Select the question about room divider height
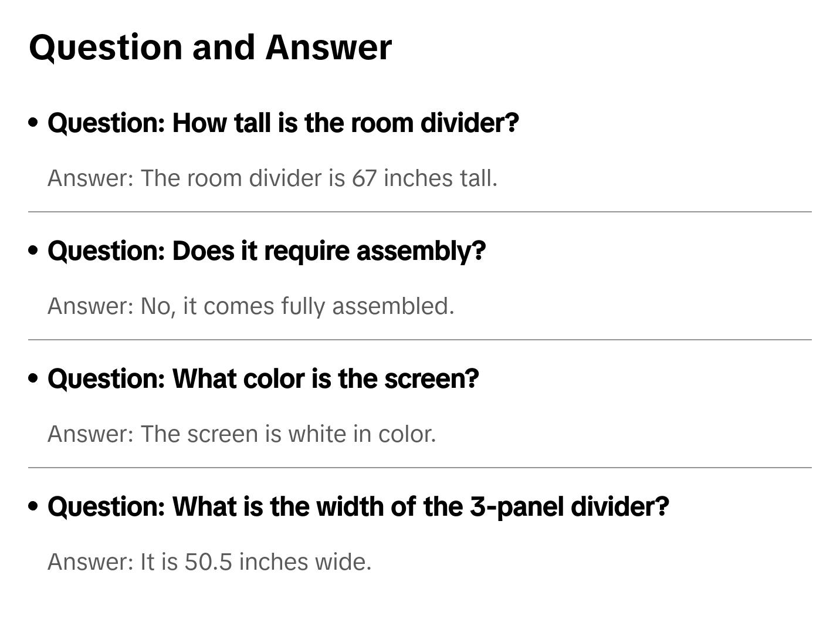Image resolution: width=840 pixels, height=629 pixels. pos(283,123)
